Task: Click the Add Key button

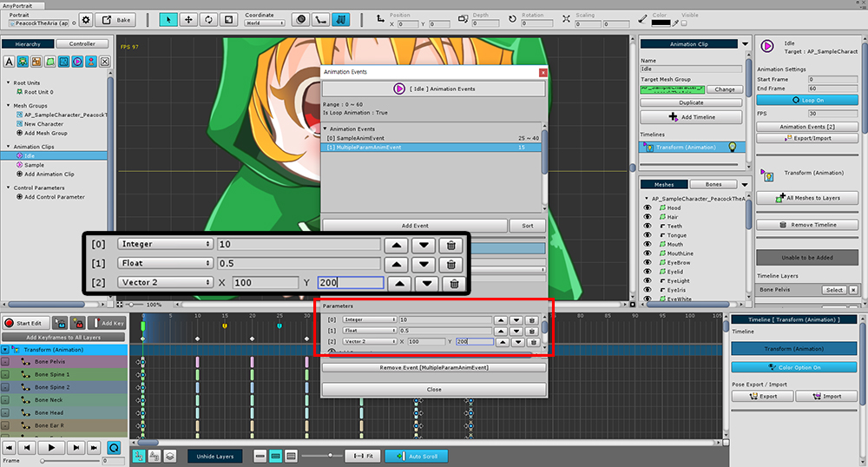Action: [108, 323]
